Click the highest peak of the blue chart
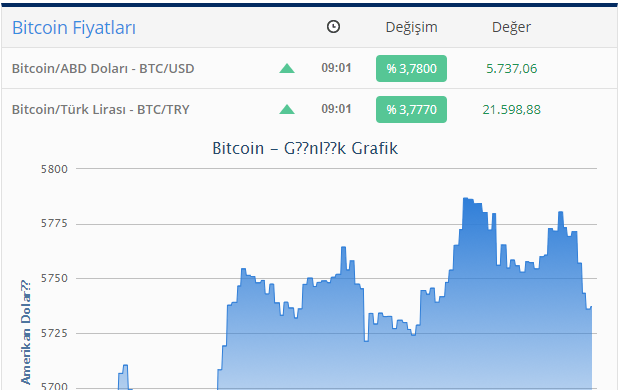 [x=466, y=199]
